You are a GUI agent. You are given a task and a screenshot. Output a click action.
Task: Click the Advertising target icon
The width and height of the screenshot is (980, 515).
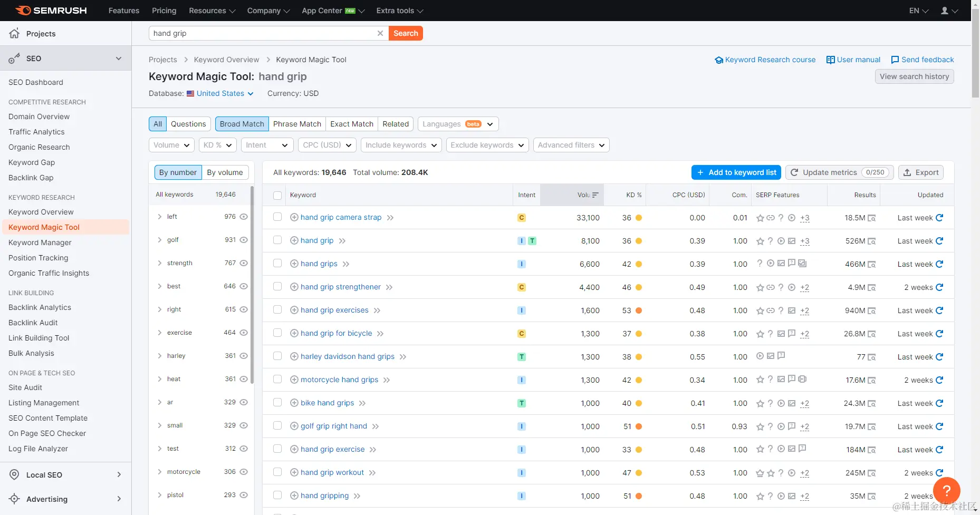pos(15,499)
